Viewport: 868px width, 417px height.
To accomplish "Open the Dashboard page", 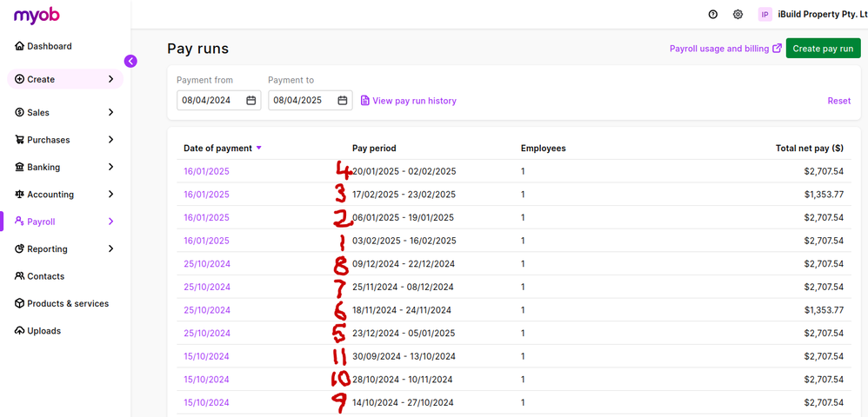I will (49, 46).
